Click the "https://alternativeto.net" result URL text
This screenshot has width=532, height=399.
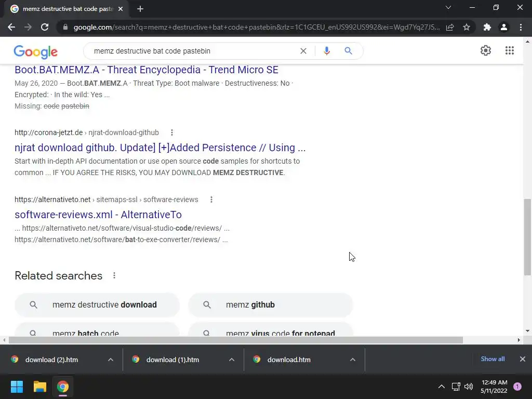52,199
